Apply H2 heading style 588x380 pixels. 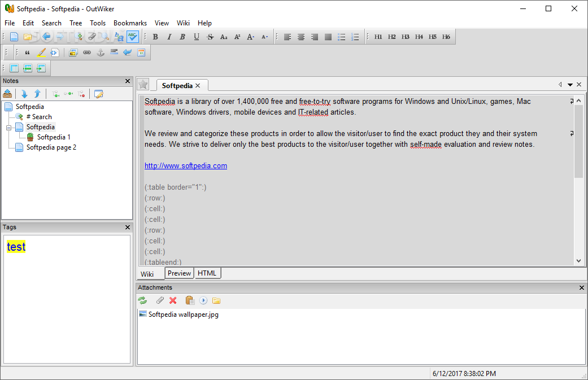391,37
